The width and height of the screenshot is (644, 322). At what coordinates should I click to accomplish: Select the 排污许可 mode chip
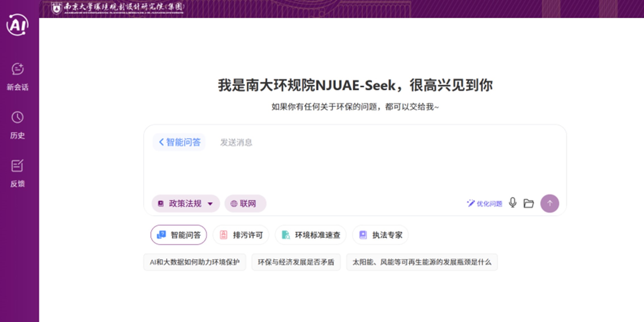[241, 235]
